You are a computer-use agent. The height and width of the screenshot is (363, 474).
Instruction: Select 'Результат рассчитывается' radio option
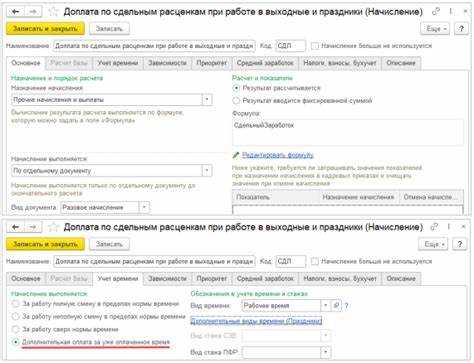point(236,88)
